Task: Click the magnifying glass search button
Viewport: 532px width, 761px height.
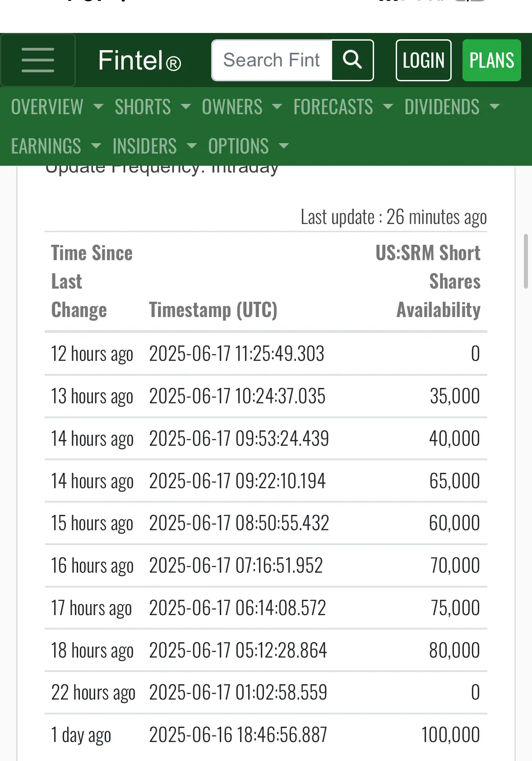Action: click(x=352, y=60)
